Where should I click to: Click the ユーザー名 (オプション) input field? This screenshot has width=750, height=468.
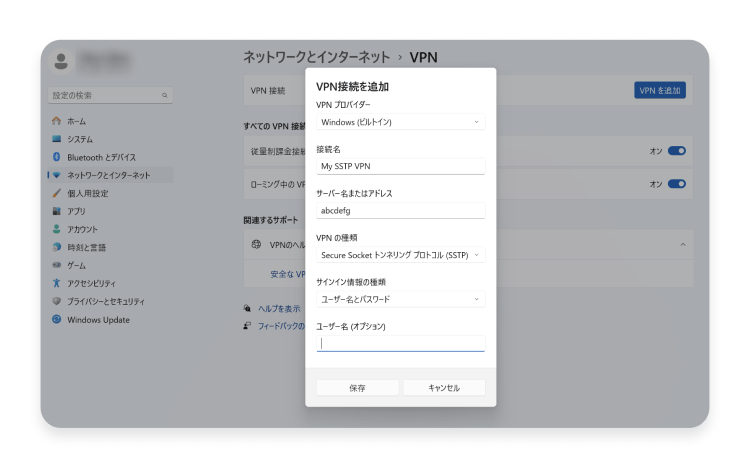[400, 343]
